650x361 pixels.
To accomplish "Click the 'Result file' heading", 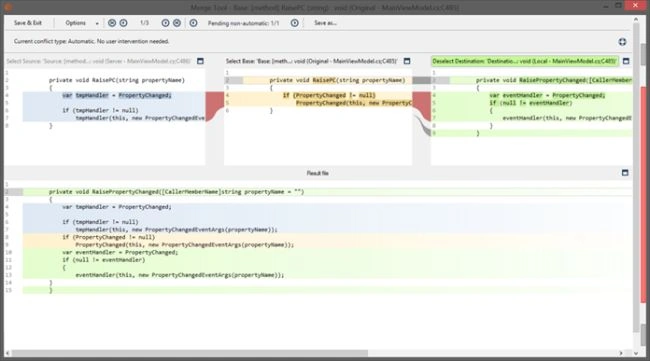I will point(318,173).
